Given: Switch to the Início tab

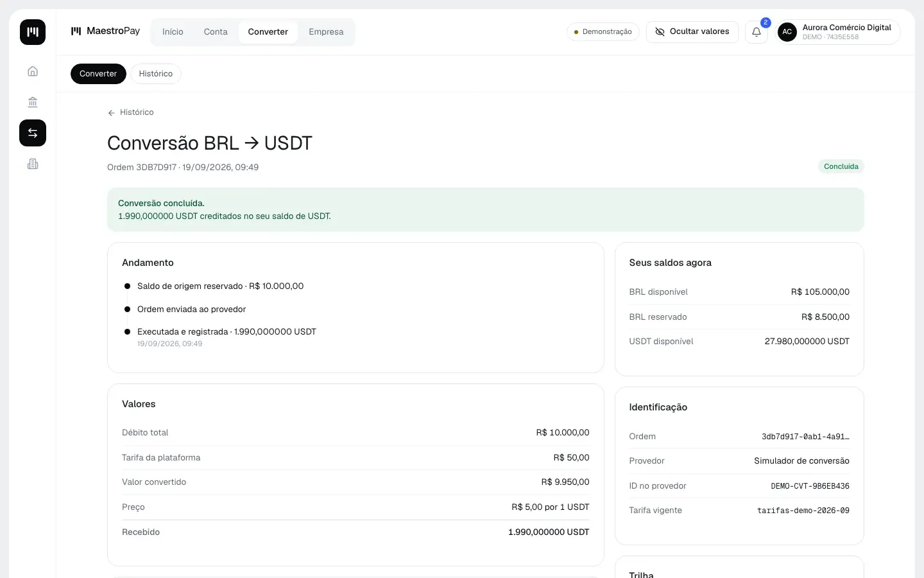Looking at the screenshot, I should click(x=173, y=31).
